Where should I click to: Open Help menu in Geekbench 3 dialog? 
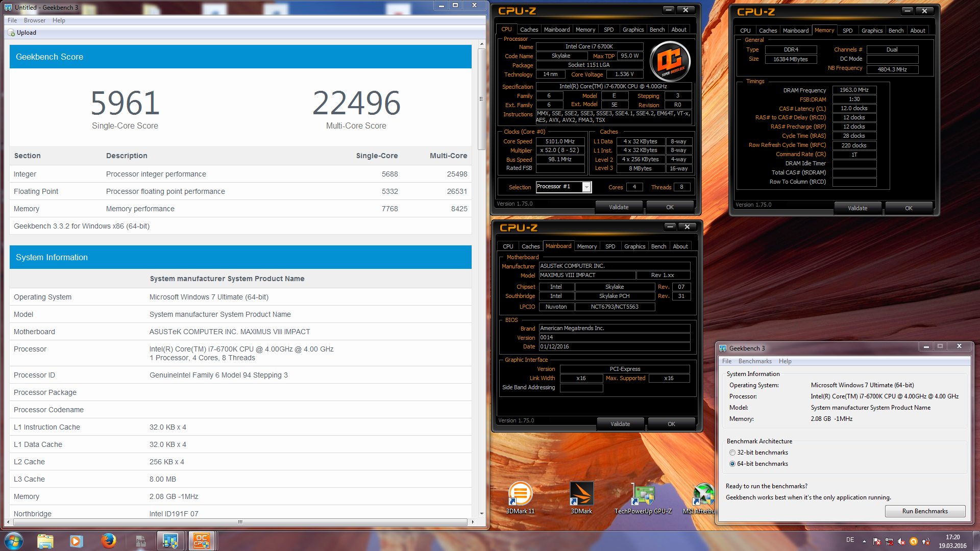tap(785, 361)
